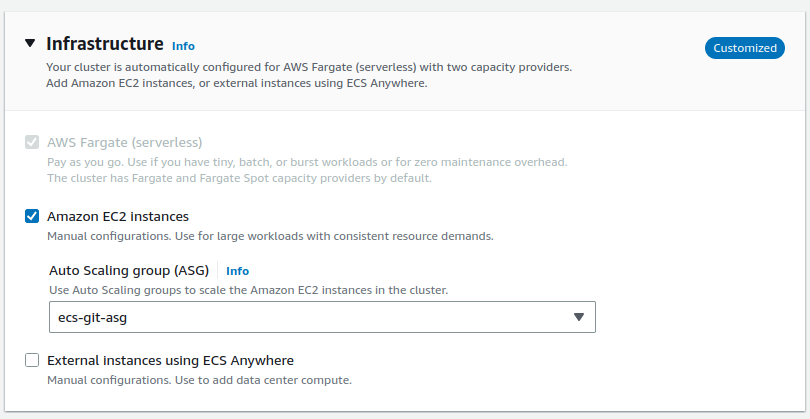Open the Info link beside Infrastructure heading
810x419 pixels.
pos(183,46)
